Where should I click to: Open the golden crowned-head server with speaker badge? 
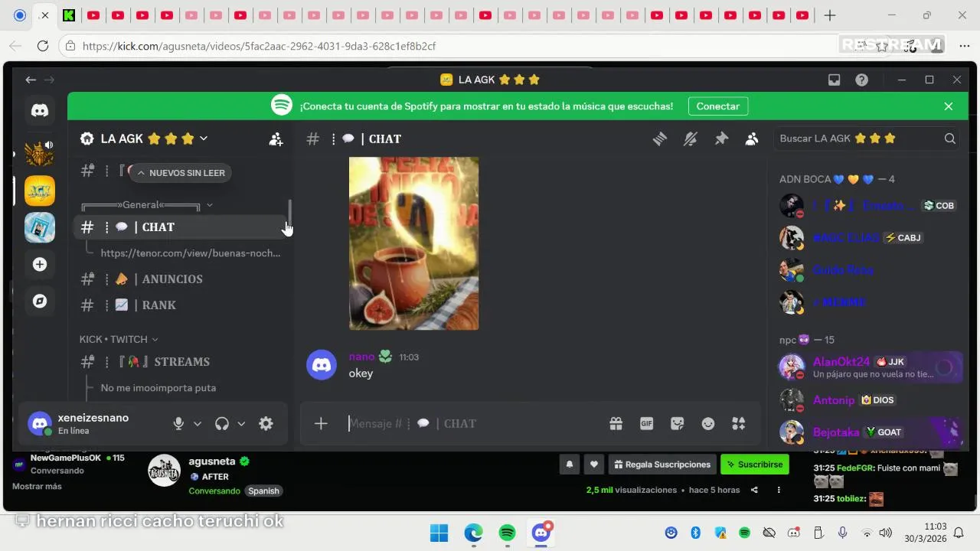click(40, 155)
